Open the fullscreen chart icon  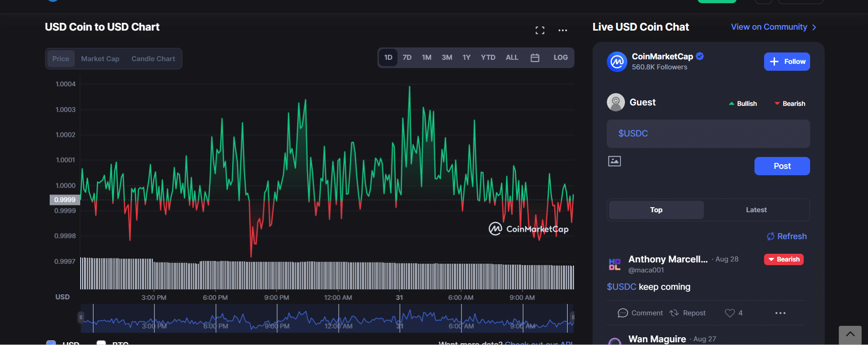coord(540,31)
